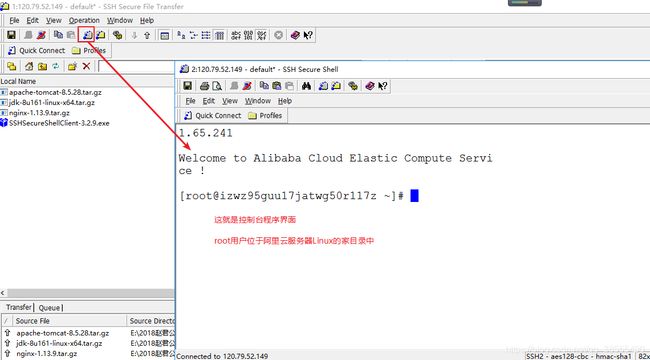Click the Upload arrow icon
650x360 pixels.
[147, 35]
